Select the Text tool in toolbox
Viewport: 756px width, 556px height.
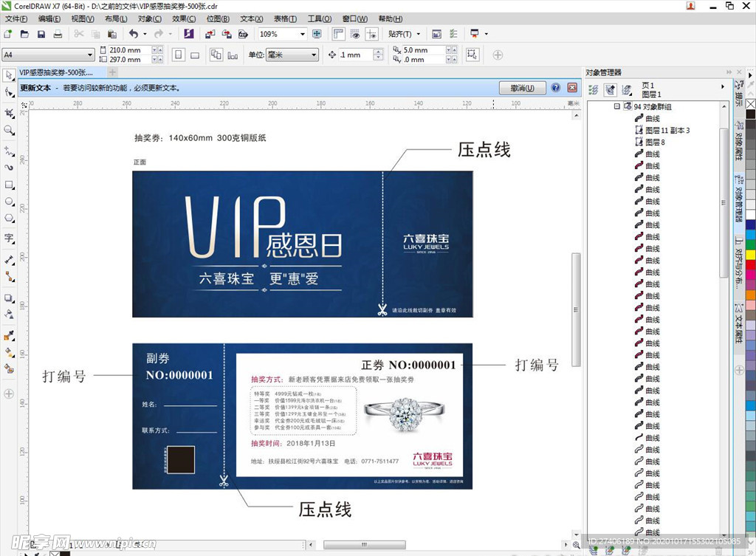tap(9, 238)
